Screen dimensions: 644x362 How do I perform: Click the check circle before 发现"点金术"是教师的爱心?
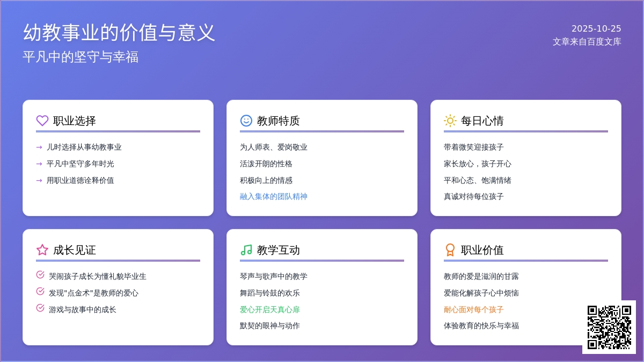coord(40,292)
